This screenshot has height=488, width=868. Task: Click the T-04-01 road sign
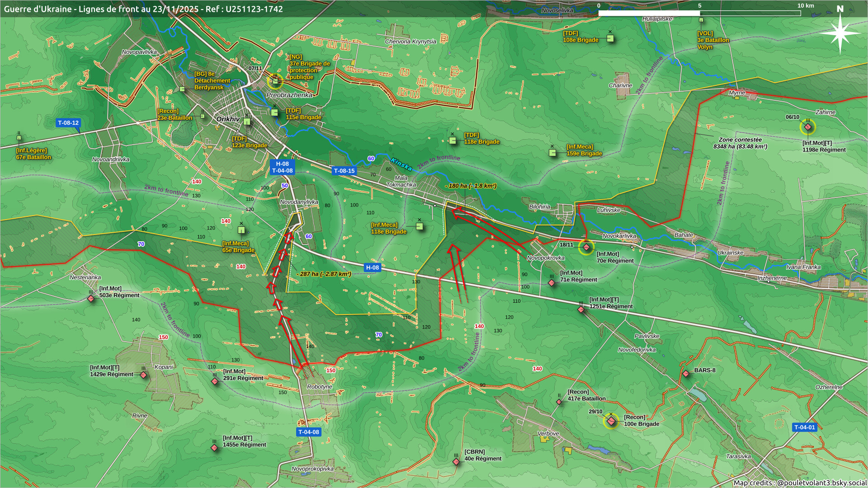point(805,427)
